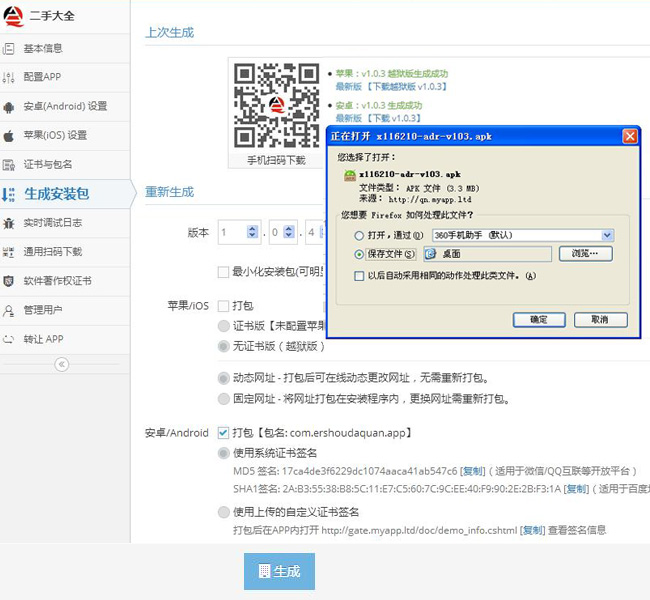Click the 生成安装包 icon in sidebar

coord(8,194)
